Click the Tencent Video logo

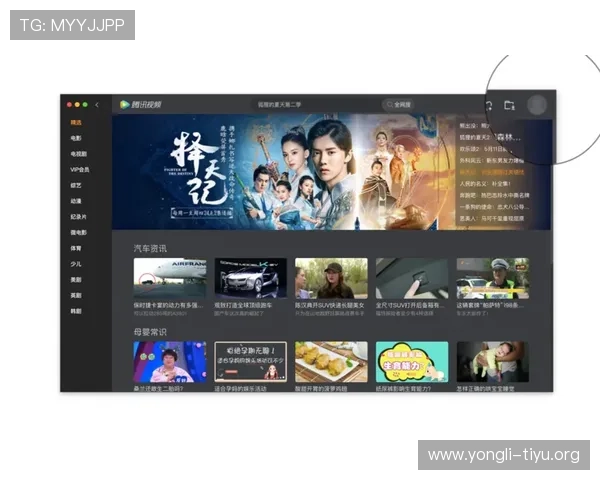[140, 104]
